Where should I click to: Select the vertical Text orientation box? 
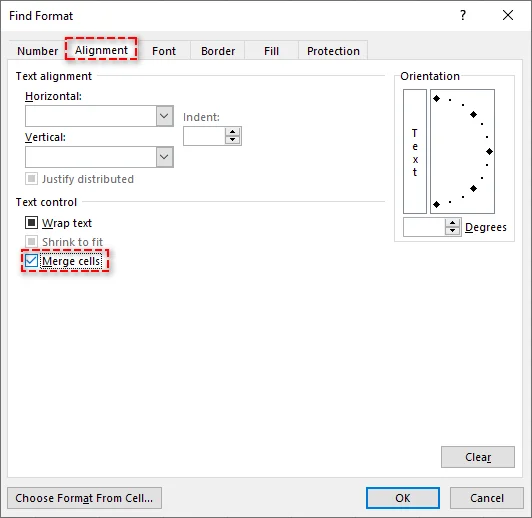click(415, 151)
